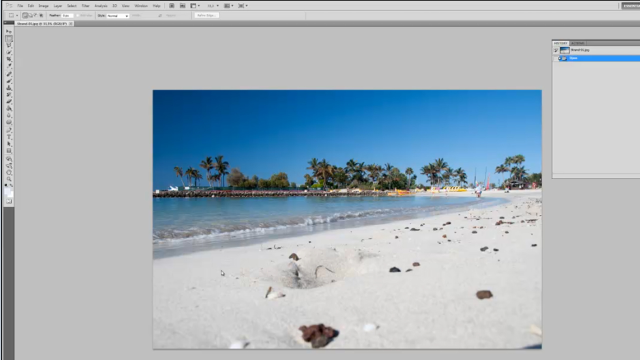This screenshot has height=360, width=640.
Task: Open the Window menu
Action: coord(141,6)
